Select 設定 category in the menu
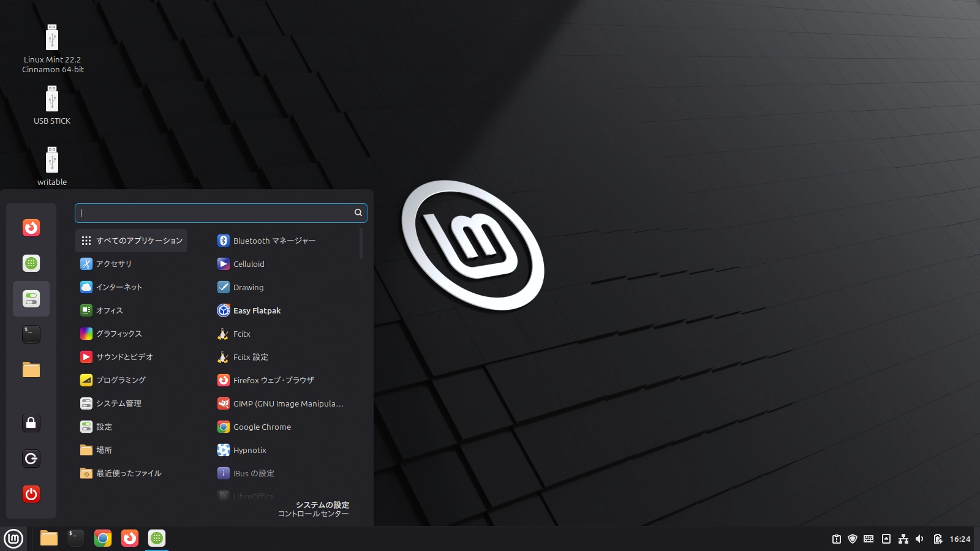The width and height of the screenshot is (980, 551). (x=131, y=427)
